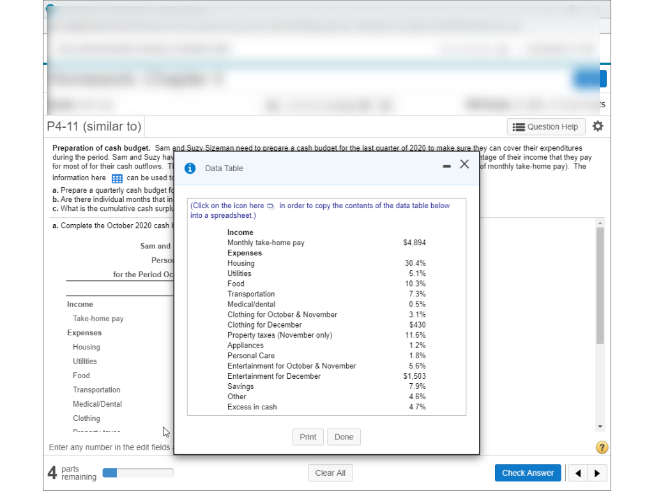Click the yellow help question mark icon
This screenshot has height=491, width=654.
pos(601,447)
